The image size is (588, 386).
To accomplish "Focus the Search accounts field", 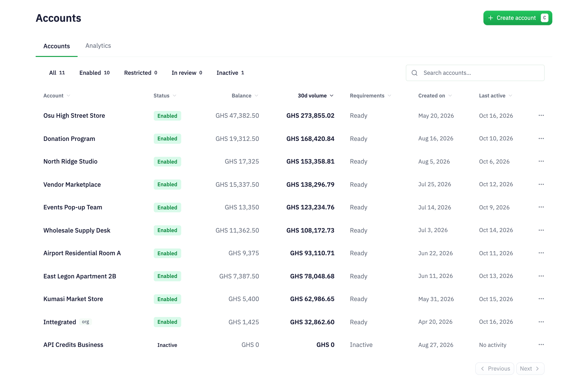I will [x=475, y=73].
